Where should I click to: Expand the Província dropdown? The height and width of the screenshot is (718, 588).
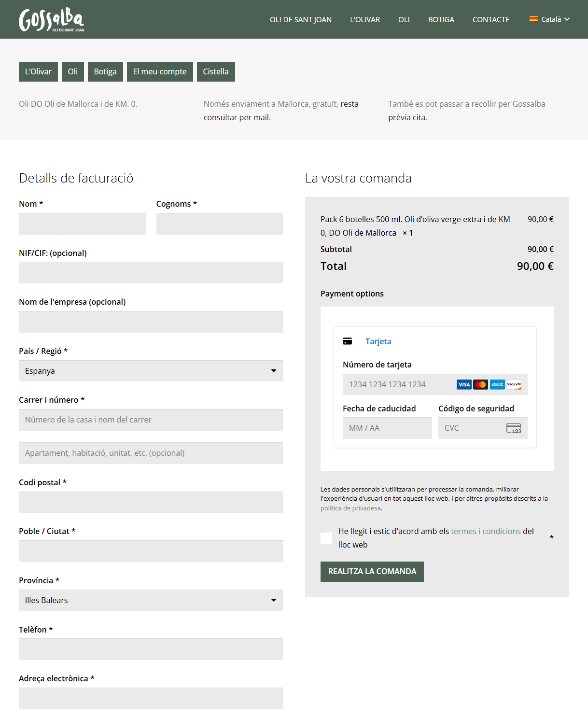point(151,600)
